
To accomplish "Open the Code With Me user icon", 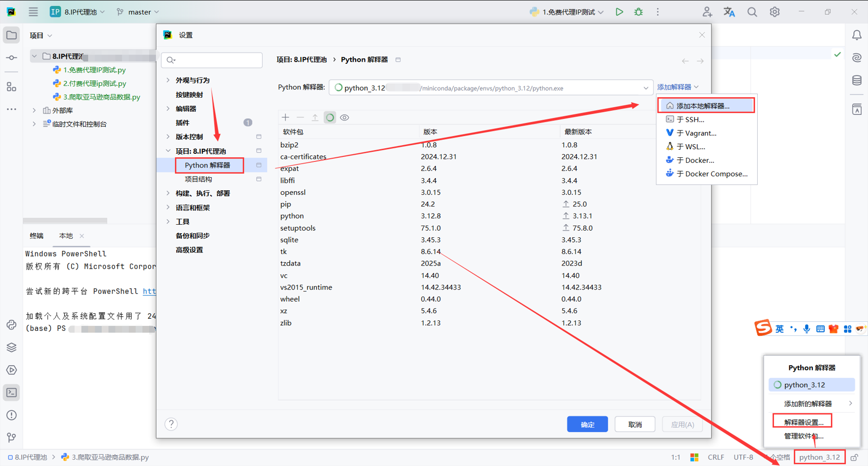I will (707, 12).
